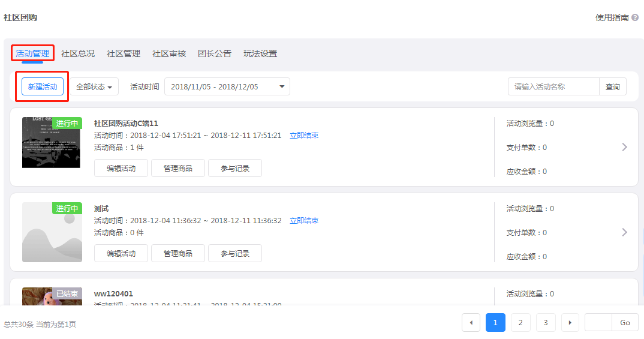Open details chevron for 社区团购活动C端11
644x339 pixels.
[x=625, y=147]
